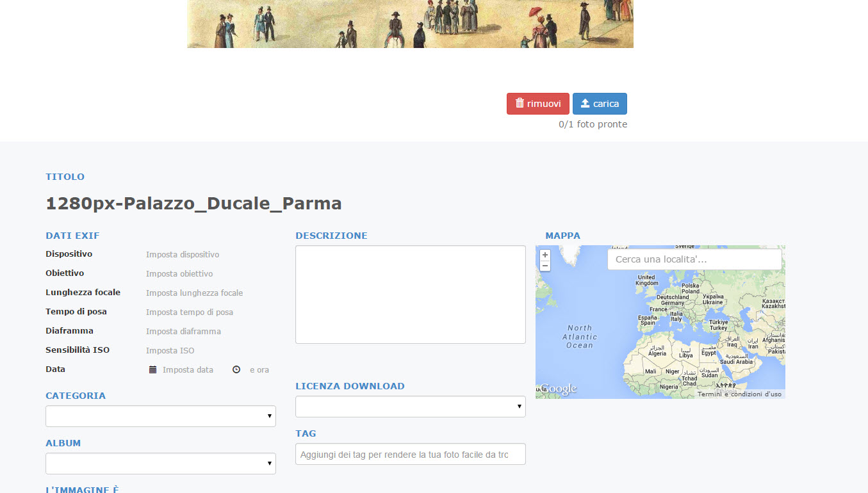Viewport: 868px width, 493px height.
Task: Click the Tag input field
Action: pyautogui.click(x=411, y=454)
